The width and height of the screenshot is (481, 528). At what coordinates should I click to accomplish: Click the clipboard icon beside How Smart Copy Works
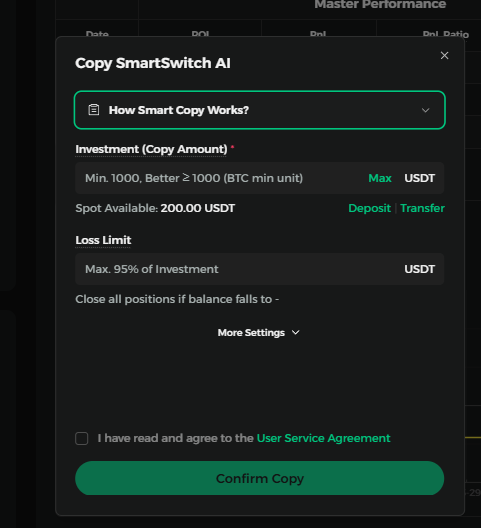tap(94, 110)
